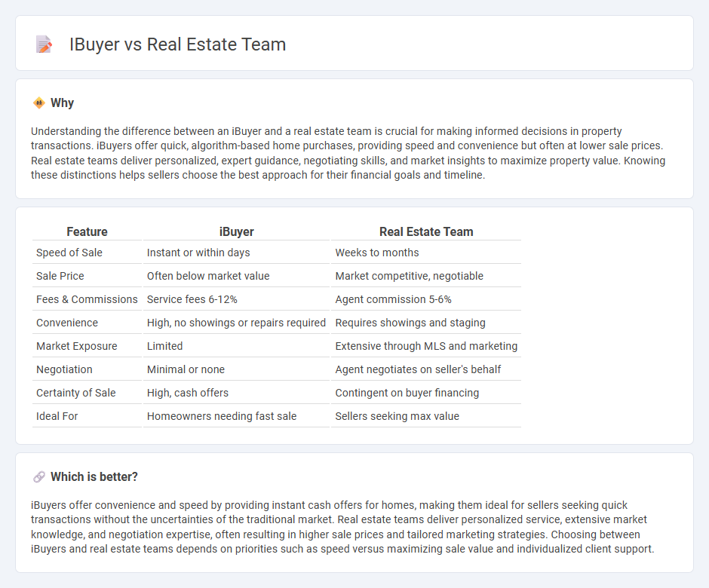Click the cell Requires showings and staging
This screenshot has height=588, width=709.
[410, 323]
